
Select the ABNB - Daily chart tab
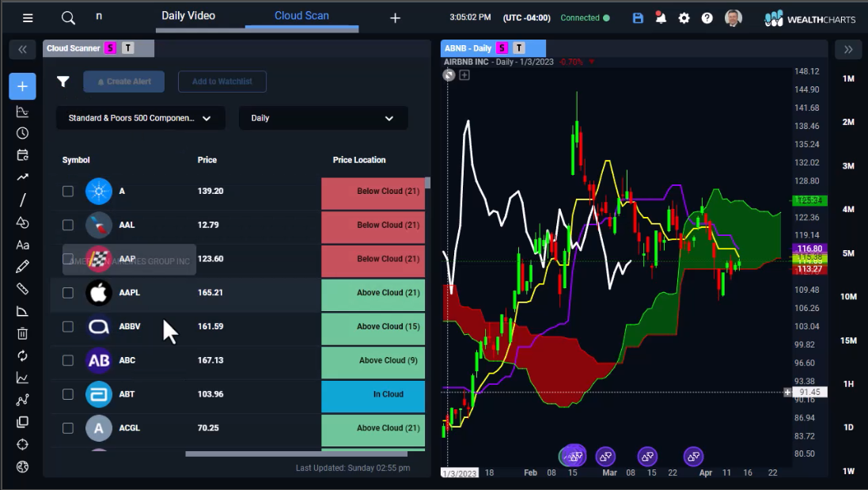coord(493,48)
